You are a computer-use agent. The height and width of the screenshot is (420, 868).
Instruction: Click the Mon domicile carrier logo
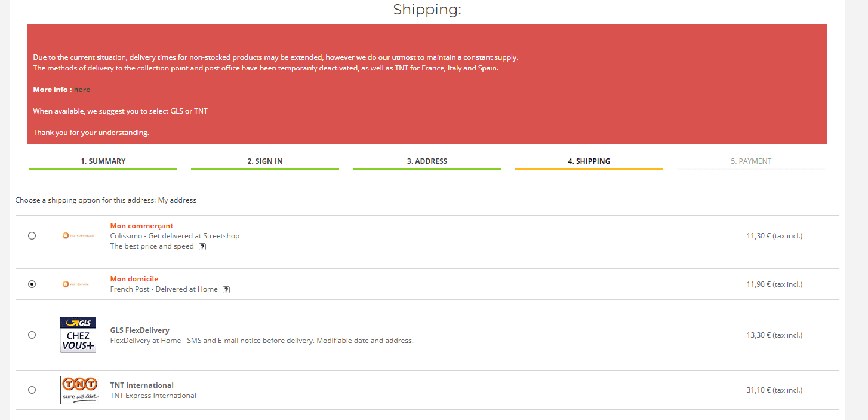click(76, 284)
